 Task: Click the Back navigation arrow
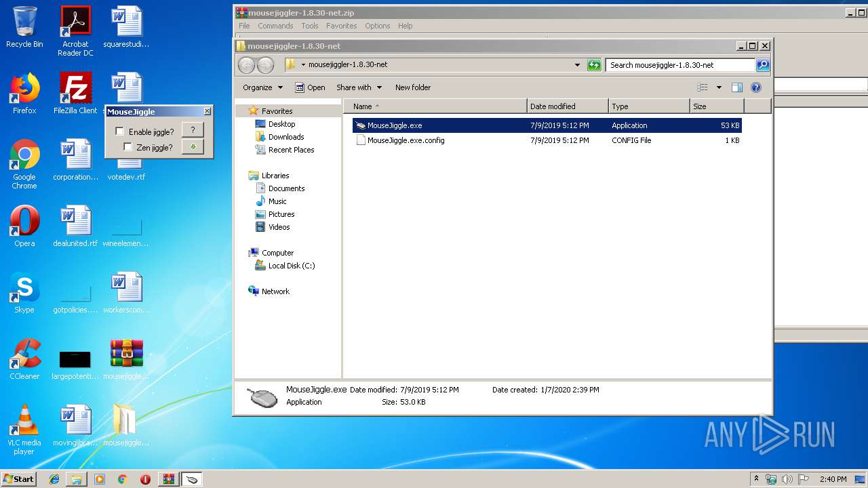pyautogui.click(x=246, y=65)
